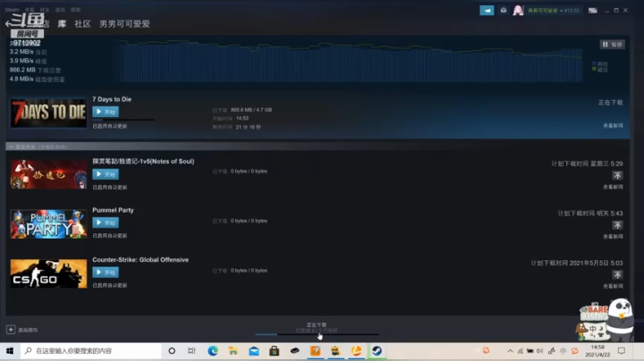
Task: Move Notes of Soul to top of queue
Action: (x=617, y=175)
